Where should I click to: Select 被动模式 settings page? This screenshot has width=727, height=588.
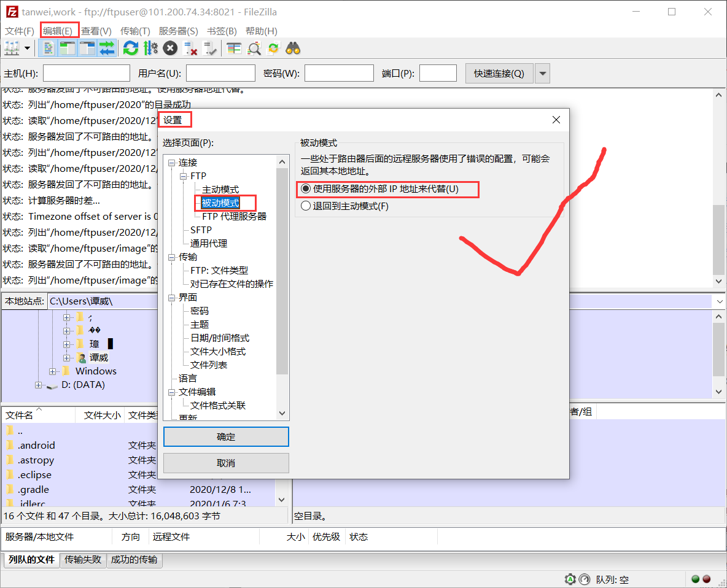click(220, 203)
